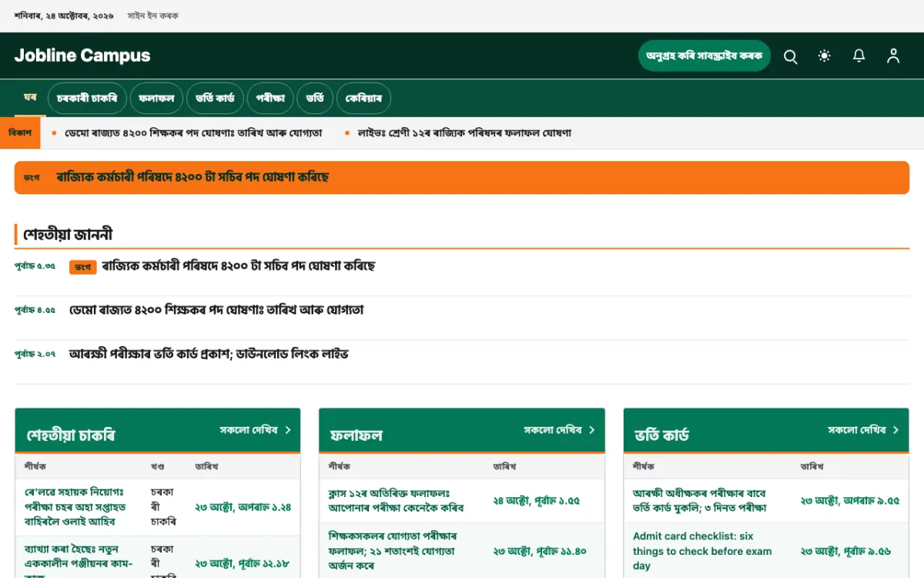Screen dimensions: 924x578
Task: Click chevron arrow in ভৰ্তি কাৰ্ড card header
Action: [896, 430]
